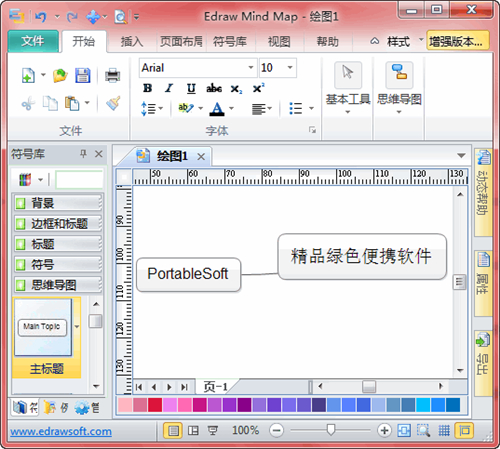Screen dimensions: 500x449
Task: Switch to the 符号库 ribbon tab
Action: [x=229, y=42]
